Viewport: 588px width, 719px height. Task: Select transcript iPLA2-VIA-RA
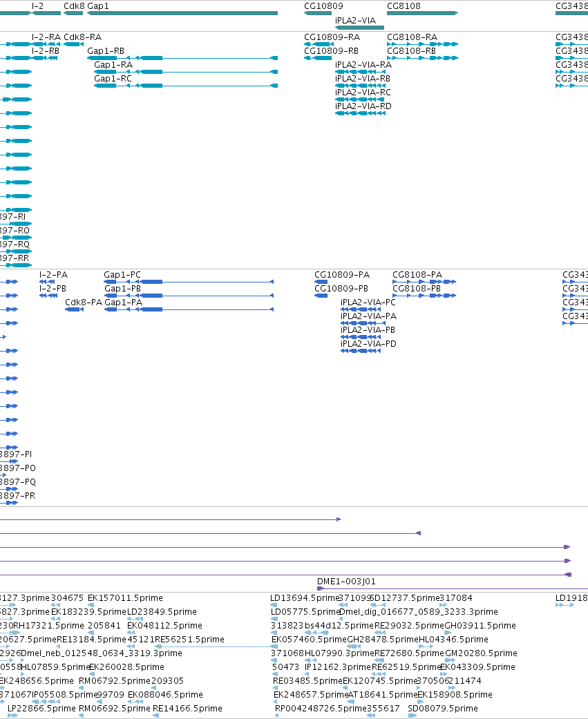click(360, 72)
